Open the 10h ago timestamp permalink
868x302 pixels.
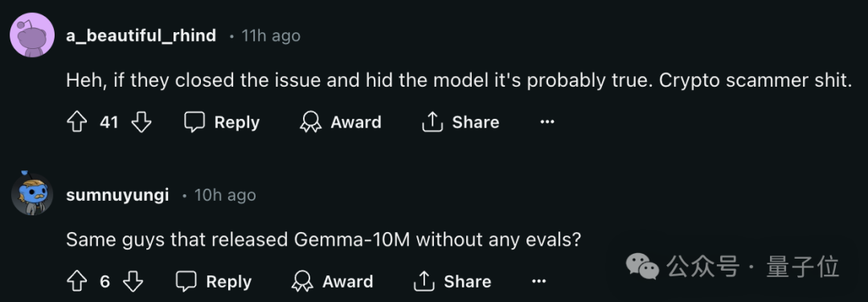[x=225, y=195]
